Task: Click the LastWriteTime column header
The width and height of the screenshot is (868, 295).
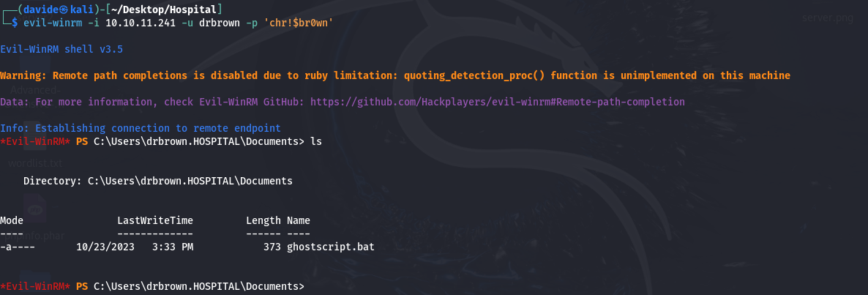Action: (x=155, y=220)
